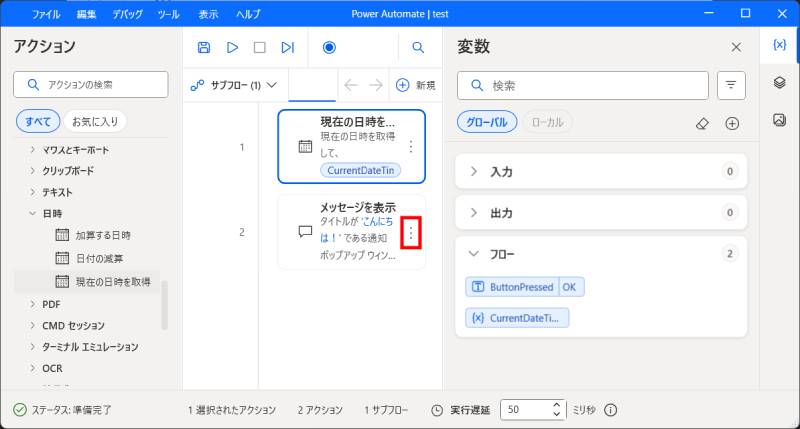Click the 2 アクション status text
This screenshot has width=800, height=429.
(x=320, y=410)
